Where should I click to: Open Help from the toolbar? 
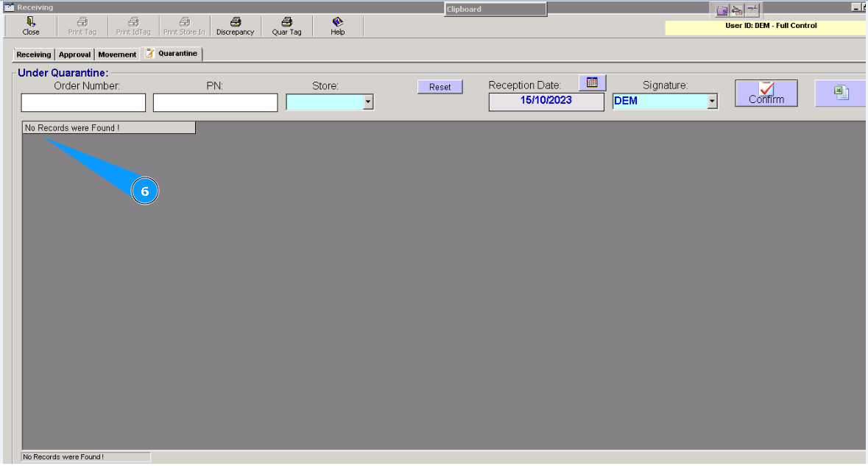[x=336, y=27]
